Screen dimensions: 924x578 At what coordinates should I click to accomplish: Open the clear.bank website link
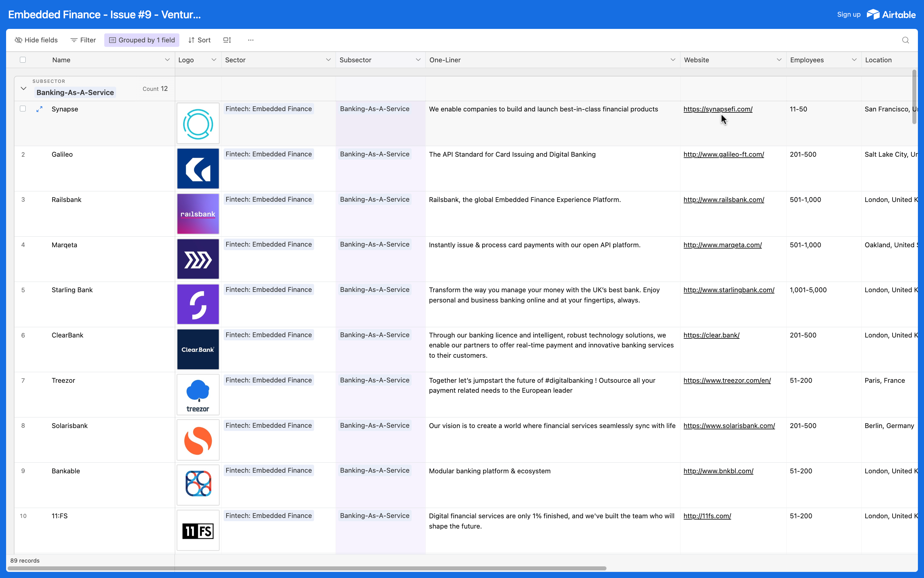click(711, 335)
